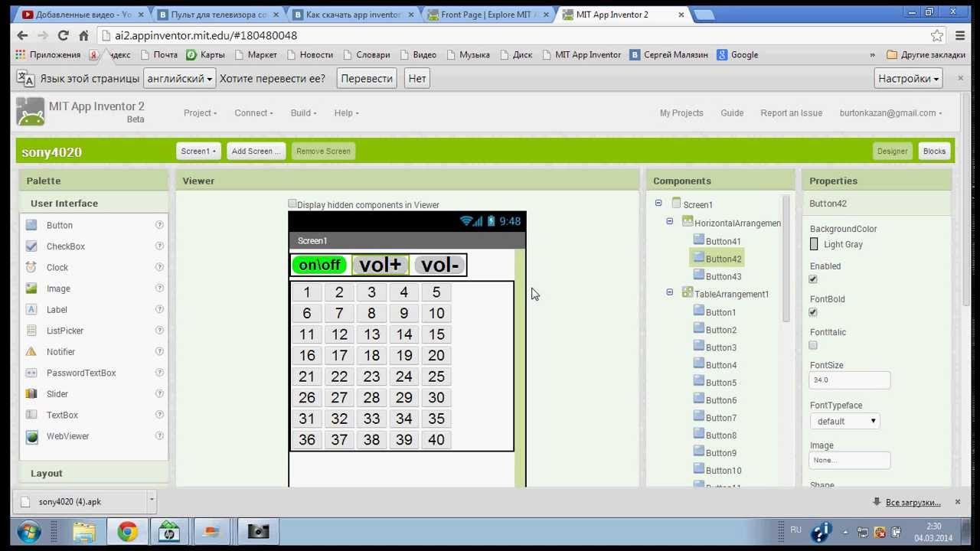Click the BackgroundColor Light Gray swatch
Screen dimensions: 980x551
[814, 244]
